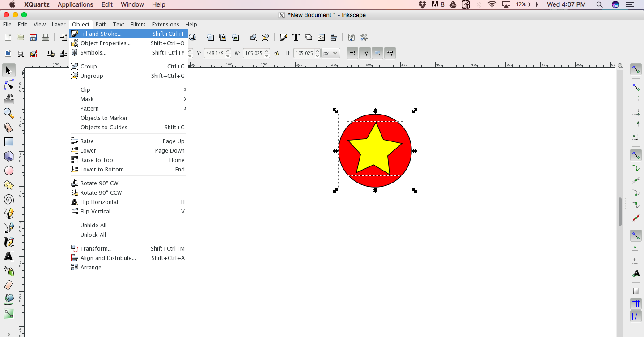This screenshot has height=337, width=644.
Task: Select the Node edit tool
Action: click(x=8, y=85)
